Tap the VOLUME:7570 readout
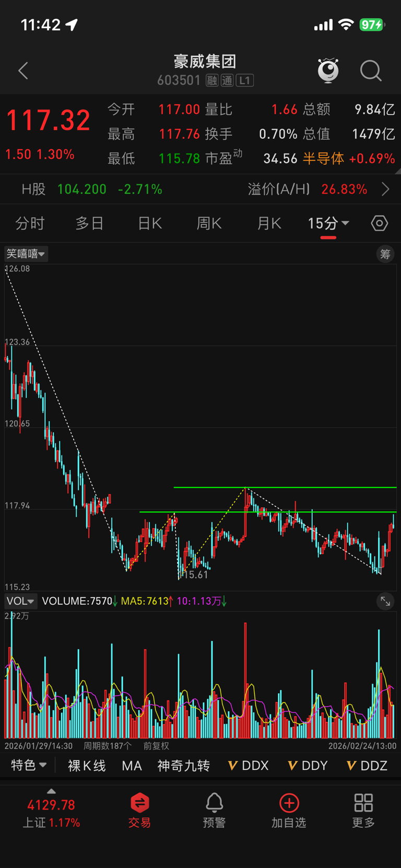 click(x=79, y=601)
